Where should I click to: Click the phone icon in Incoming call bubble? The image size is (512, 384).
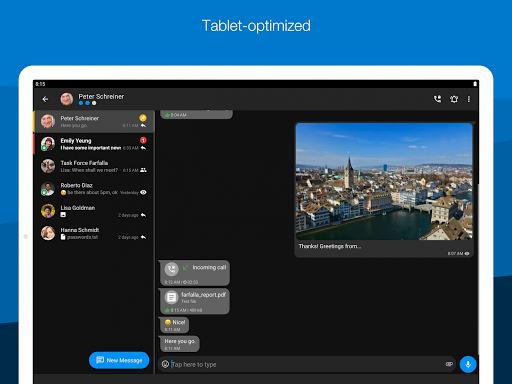click(x=172, y=269)
